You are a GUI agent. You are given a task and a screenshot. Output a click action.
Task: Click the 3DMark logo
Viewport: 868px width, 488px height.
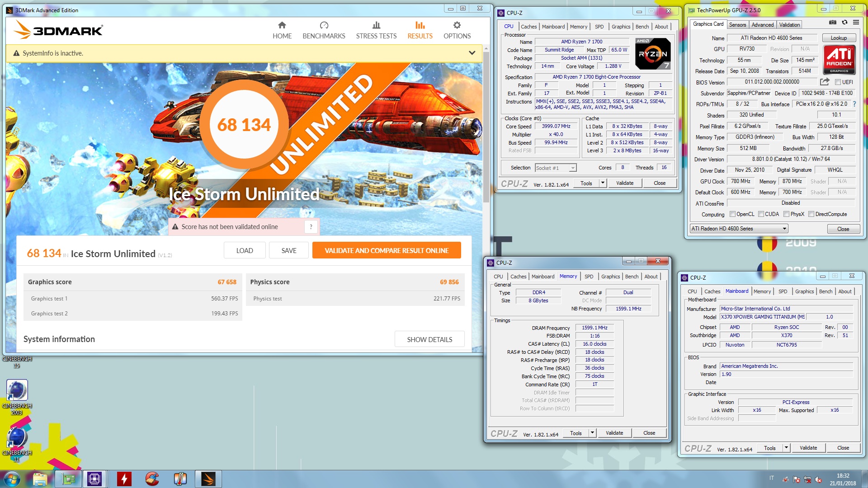click(x=58, y=30)
